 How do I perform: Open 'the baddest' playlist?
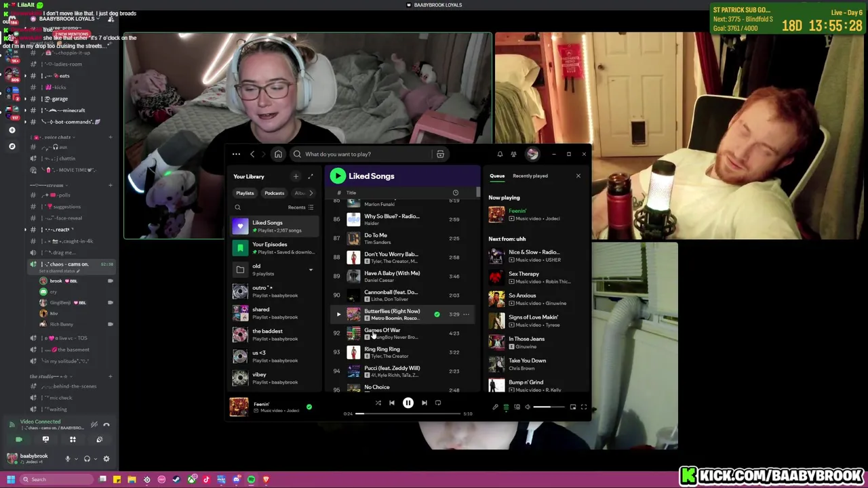pos(274,335)
